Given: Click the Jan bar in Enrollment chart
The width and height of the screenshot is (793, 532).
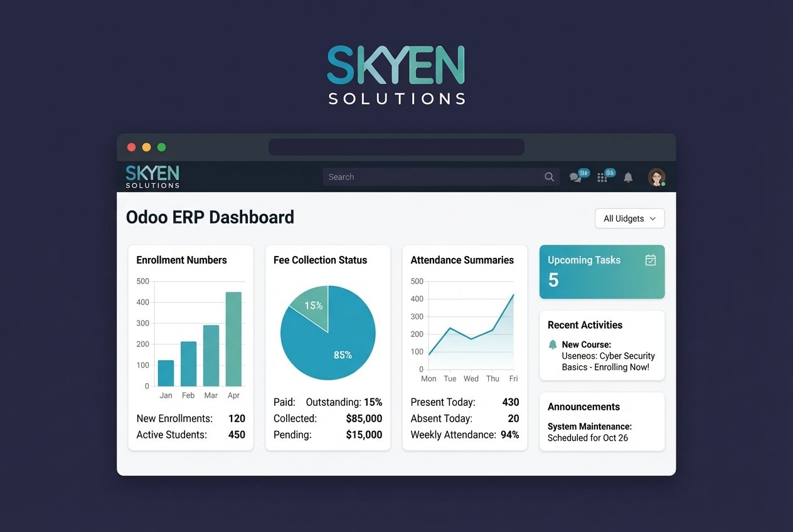Looking at the screenshot, I should point(166,373).
